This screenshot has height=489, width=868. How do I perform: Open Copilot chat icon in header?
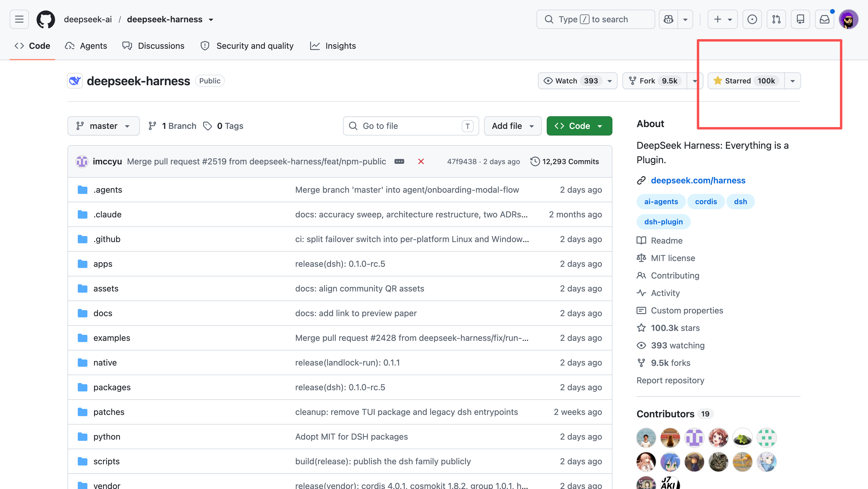point(668,19)
